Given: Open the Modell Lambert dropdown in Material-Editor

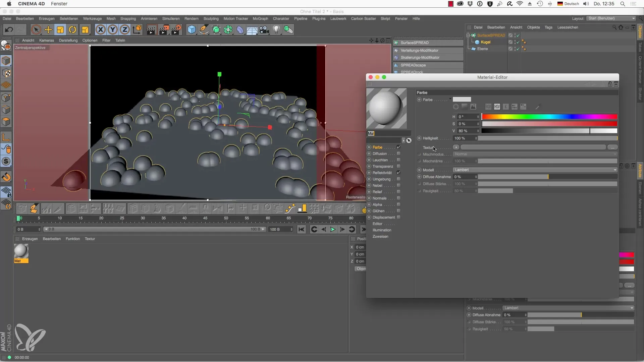Looking at the screenshot, I should point(535,170).
